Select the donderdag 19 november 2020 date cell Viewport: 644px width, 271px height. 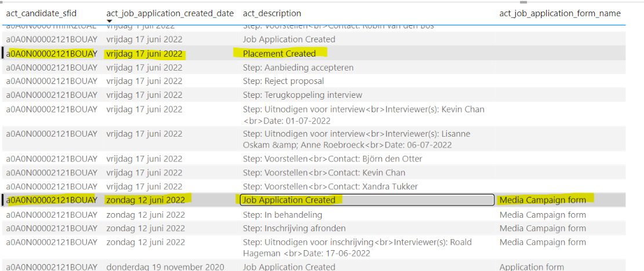165,267
